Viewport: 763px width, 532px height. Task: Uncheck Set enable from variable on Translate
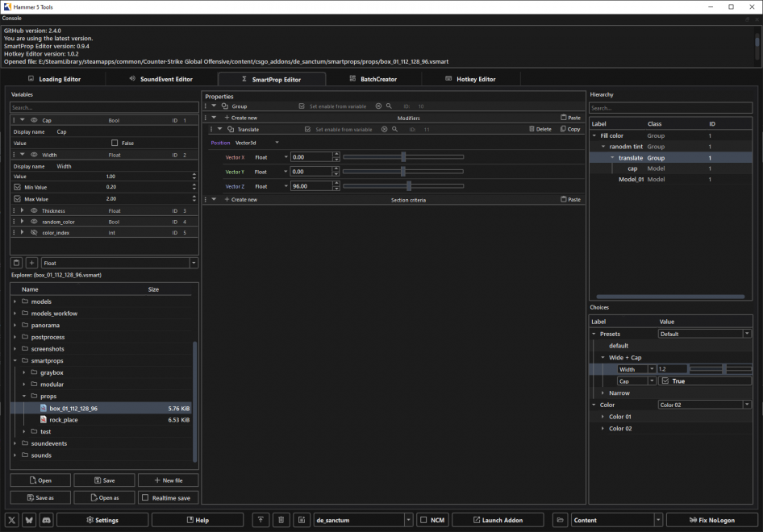pyautogui.click(x=307, y=129)
